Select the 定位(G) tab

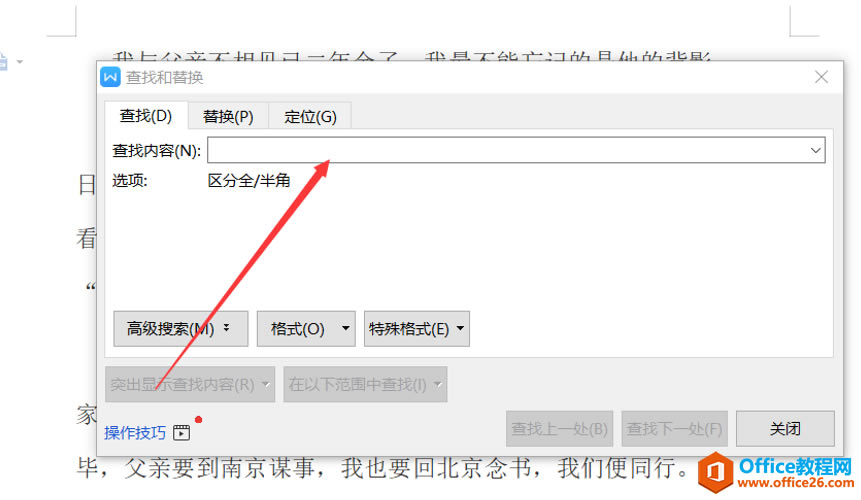click(310, 116)
